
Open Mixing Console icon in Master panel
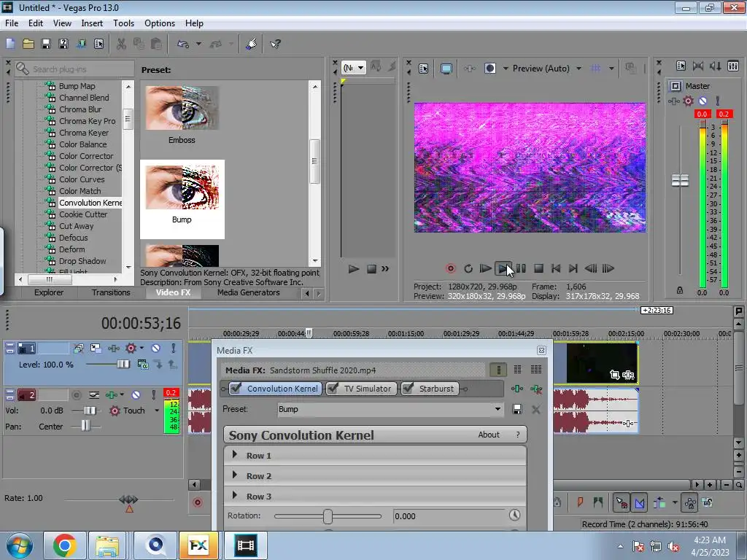pyautogui.click(x=733, y=66)
